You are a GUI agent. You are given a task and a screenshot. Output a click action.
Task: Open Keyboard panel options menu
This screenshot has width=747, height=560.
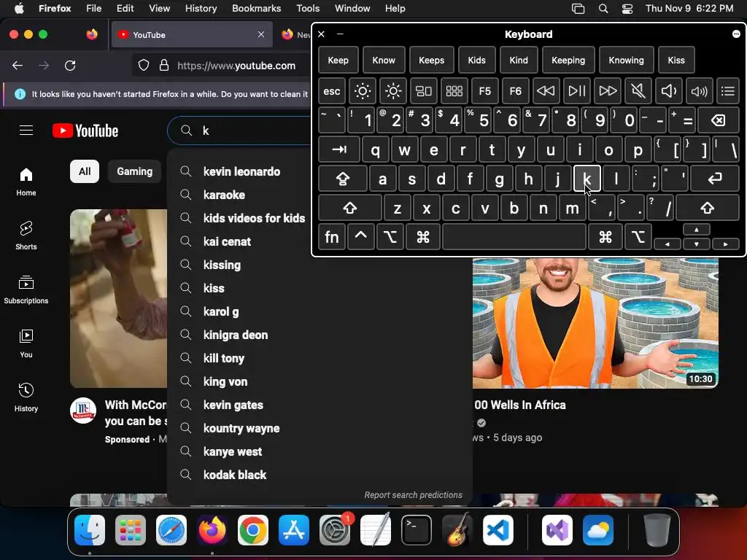coord(736,34)
